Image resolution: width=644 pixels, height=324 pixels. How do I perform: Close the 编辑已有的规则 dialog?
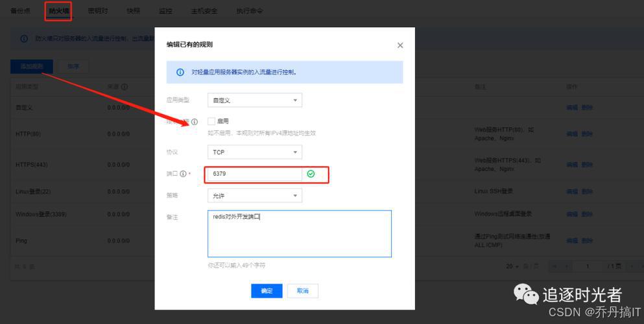(x=400, y=45)
